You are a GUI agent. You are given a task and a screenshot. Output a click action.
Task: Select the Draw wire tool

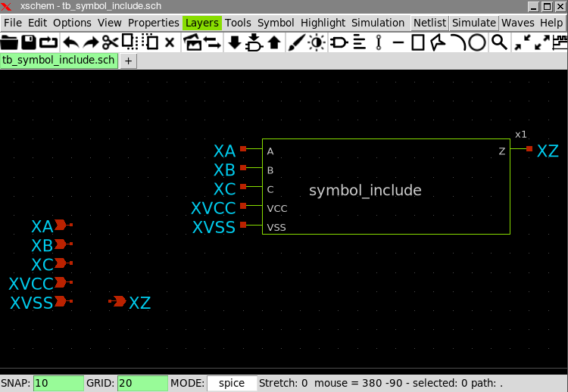pyautogui.click(x=398, y=42)
